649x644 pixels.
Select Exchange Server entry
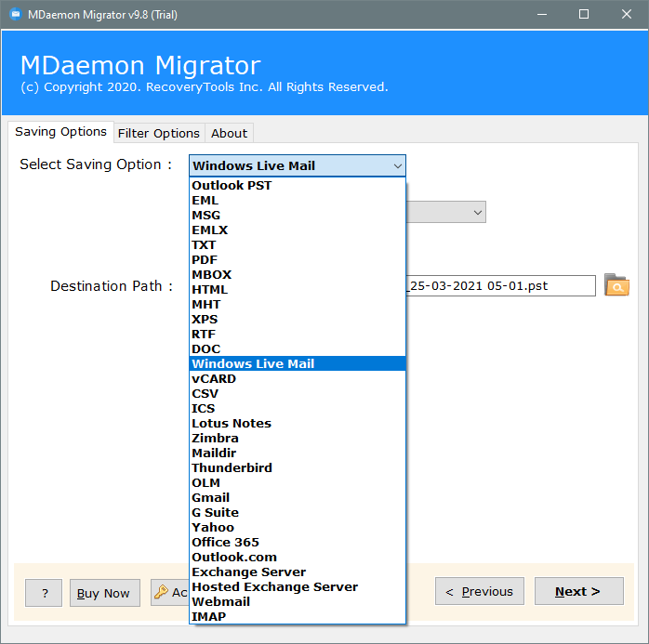pos(298,572)
